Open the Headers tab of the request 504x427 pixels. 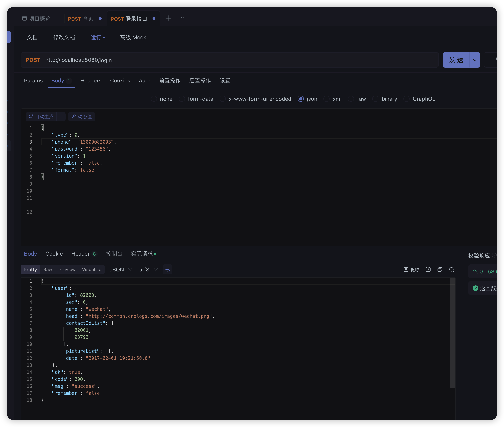pos(91,81)
